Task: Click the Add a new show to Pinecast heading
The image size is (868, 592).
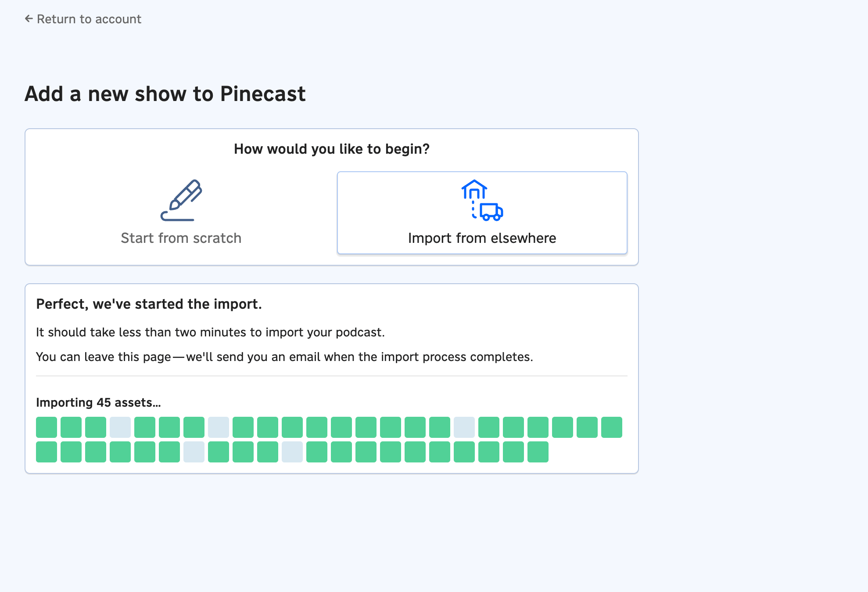Action: coord(165,94)
